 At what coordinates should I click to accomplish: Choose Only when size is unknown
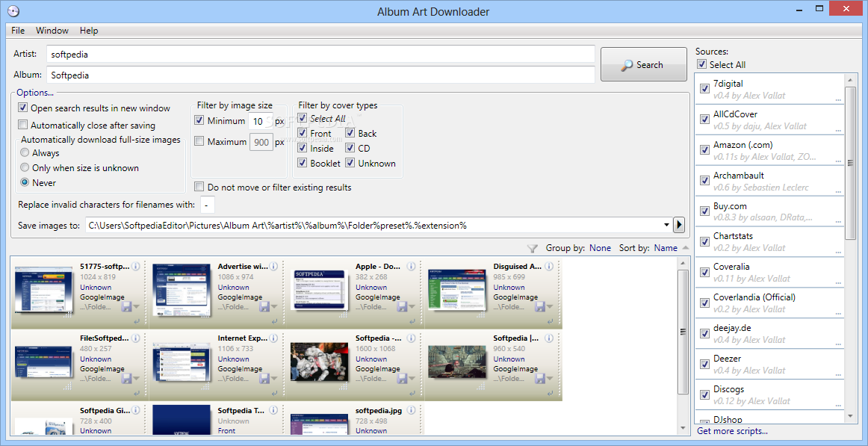coord(25,167)
